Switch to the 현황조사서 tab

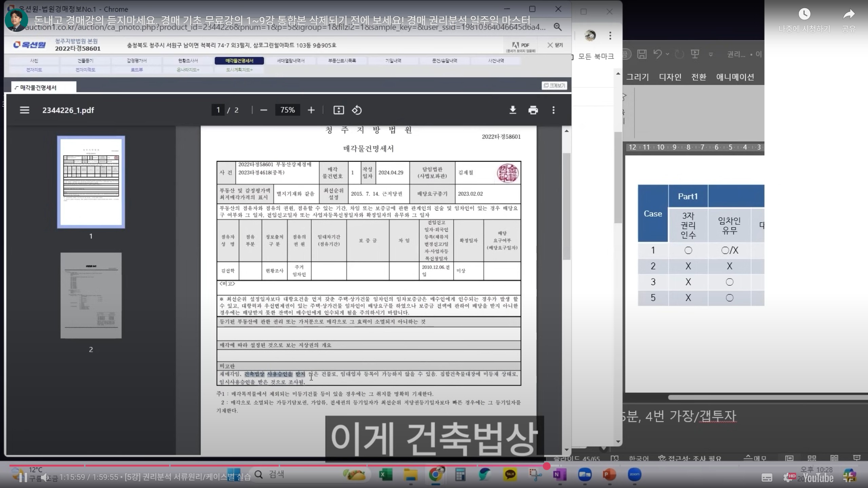[188, 61]
